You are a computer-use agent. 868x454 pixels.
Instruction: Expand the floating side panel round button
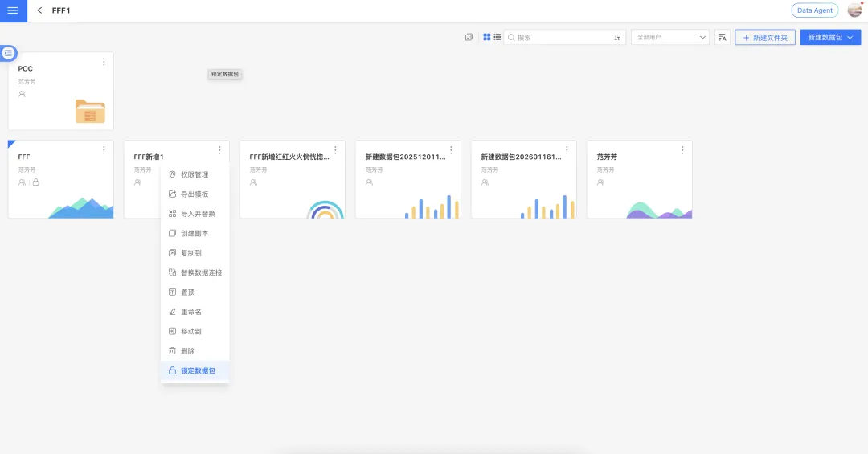(8, 53)
